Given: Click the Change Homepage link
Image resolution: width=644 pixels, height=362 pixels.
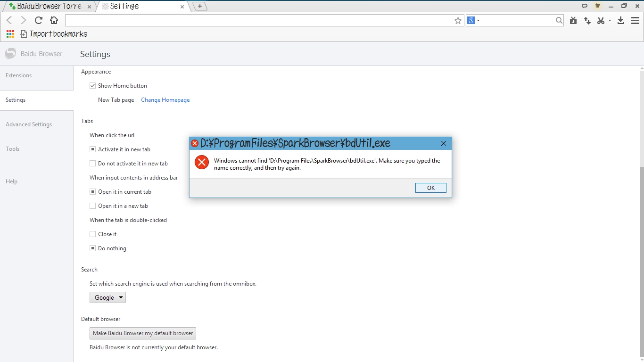Looking at the screenshot, I should [165, 100].
